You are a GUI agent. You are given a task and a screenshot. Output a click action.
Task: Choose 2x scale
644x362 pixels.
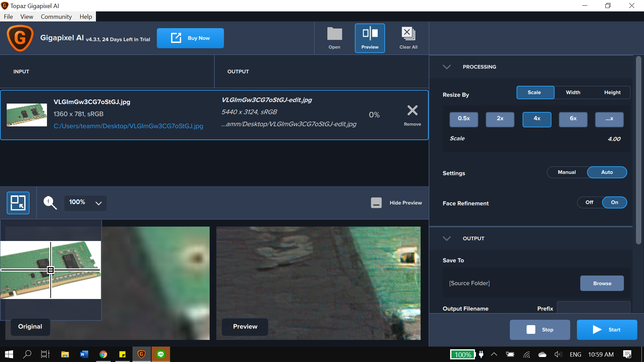(500, 119)
